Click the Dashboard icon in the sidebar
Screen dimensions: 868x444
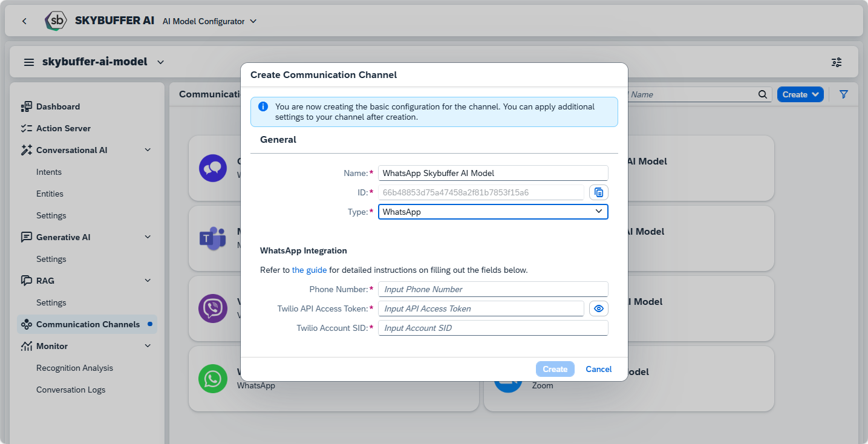[x=26, y=106]
